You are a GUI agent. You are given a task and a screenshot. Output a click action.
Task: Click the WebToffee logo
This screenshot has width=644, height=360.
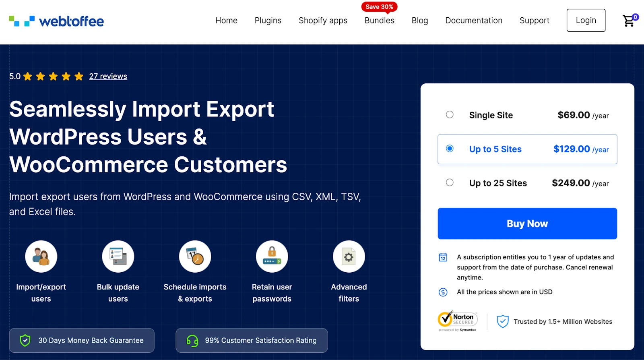56,21
